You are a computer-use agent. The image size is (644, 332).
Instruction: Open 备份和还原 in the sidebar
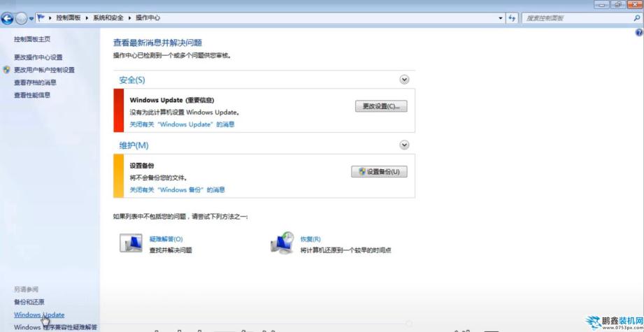[x=29, y=302]
